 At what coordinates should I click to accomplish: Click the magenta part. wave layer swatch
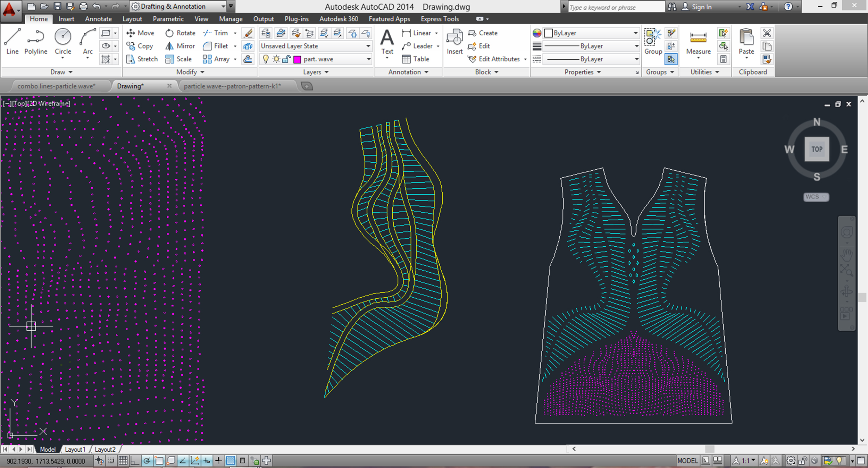[x=297, y=59]
